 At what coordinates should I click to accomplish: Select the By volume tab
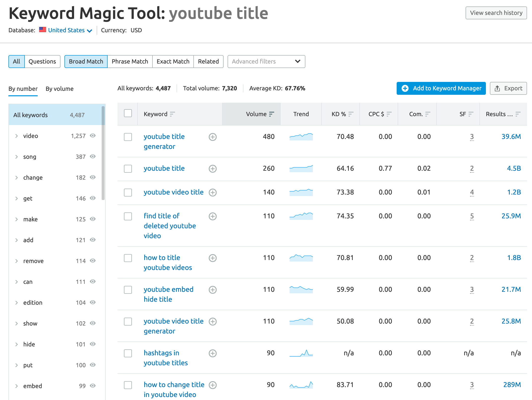(59, 89)
